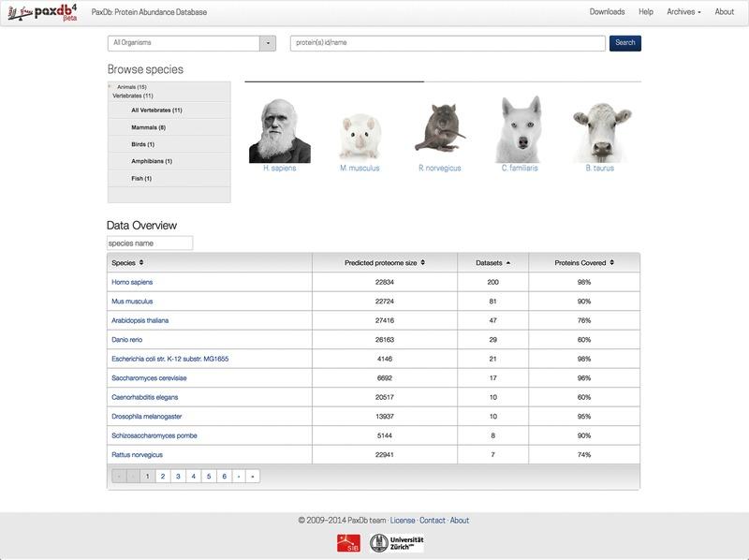Viewport: 749px width, 560px height.
Task: Open the Universität Zürich logo
Action: (x=396, y=542)
